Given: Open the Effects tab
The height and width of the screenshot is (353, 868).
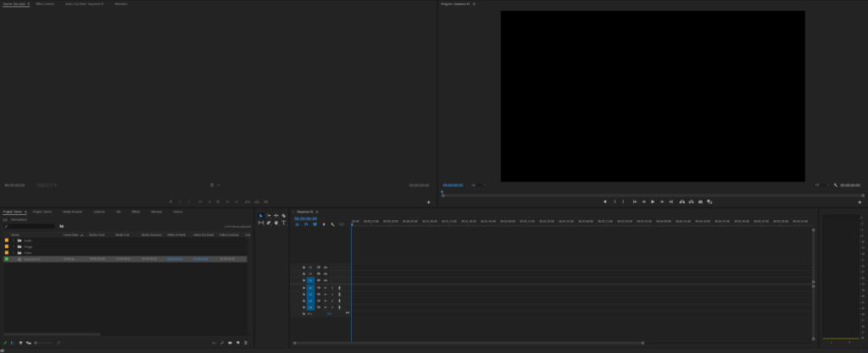Looking at the screenshot, I should click(136, 212).
